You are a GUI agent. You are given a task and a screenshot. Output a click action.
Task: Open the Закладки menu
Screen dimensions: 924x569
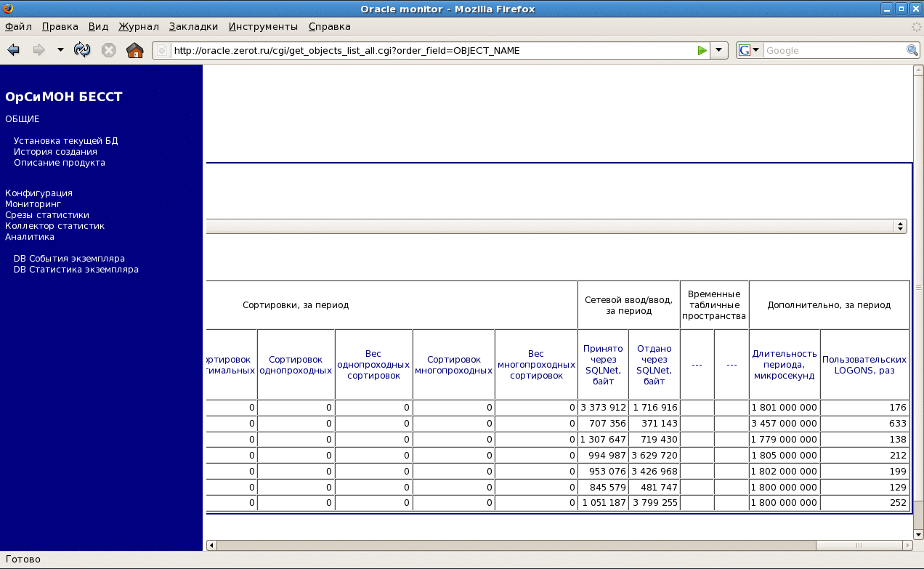(193, 26)
